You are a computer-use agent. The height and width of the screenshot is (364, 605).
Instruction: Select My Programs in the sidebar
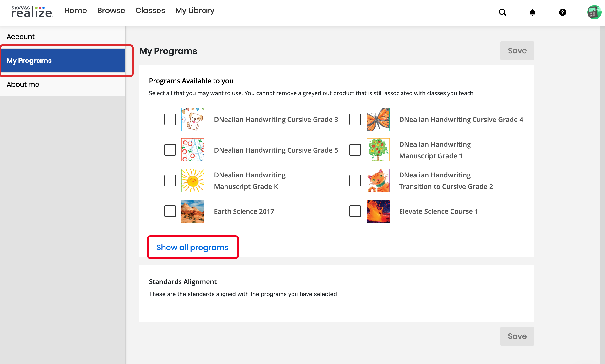click(x=63, y=61)
